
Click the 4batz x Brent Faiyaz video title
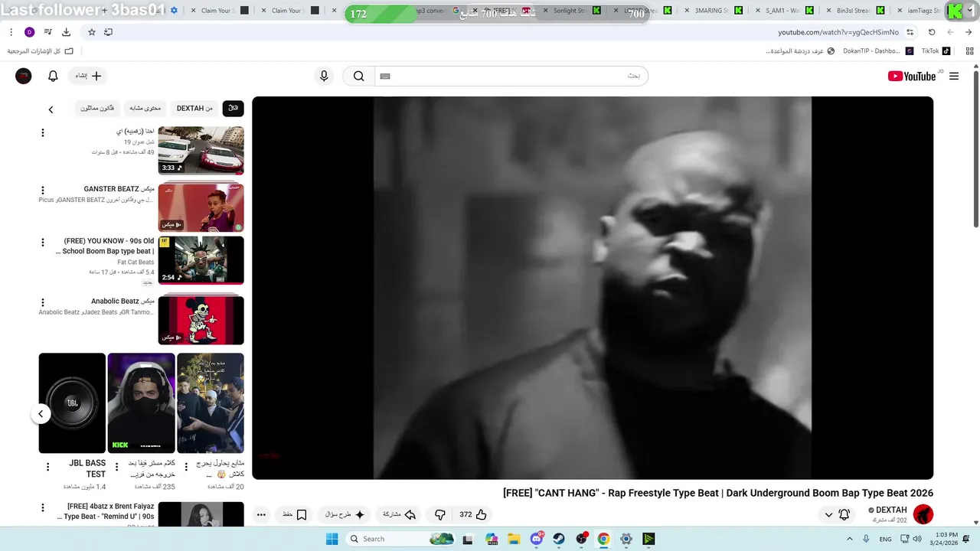pyautogui.click(x=106, y=511)
